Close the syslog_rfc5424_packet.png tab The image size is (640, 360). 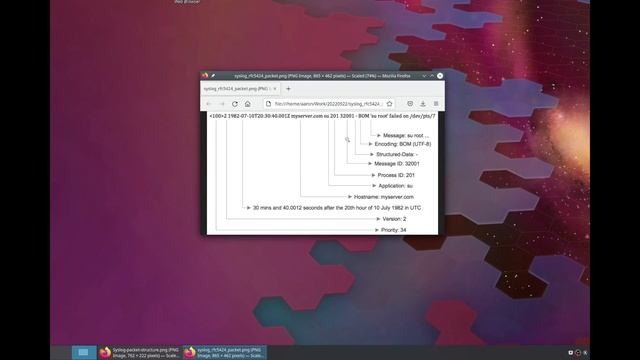275,89
